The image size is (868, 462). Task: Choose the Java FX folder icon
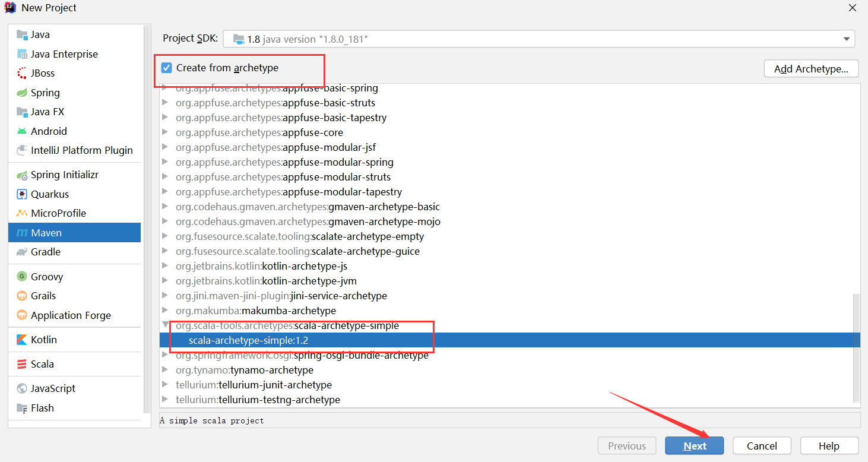[22, 112]
